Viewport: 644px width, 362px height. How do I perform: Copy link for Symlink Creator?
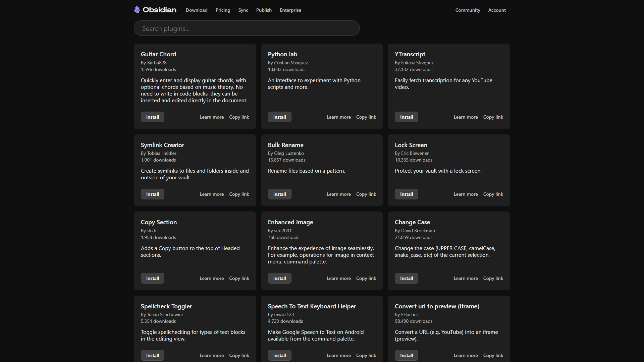pyautogui.click(x=239, y=194)
